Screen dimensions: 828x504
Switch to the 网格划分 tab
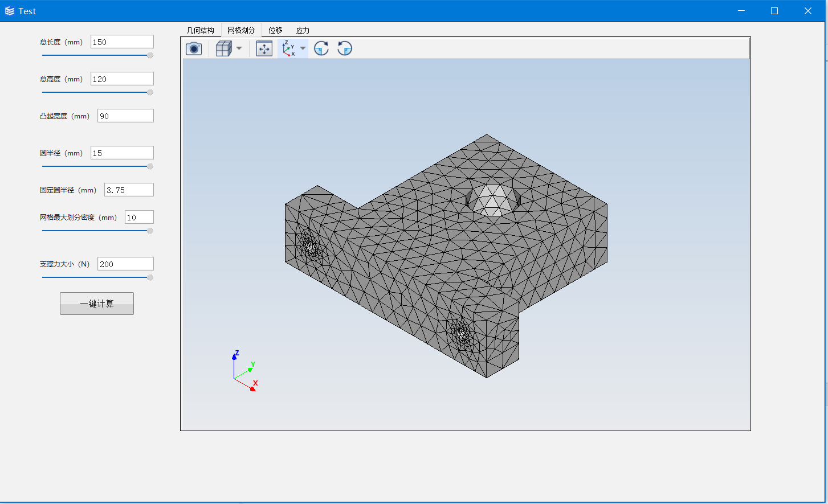[x=241, y=30]
